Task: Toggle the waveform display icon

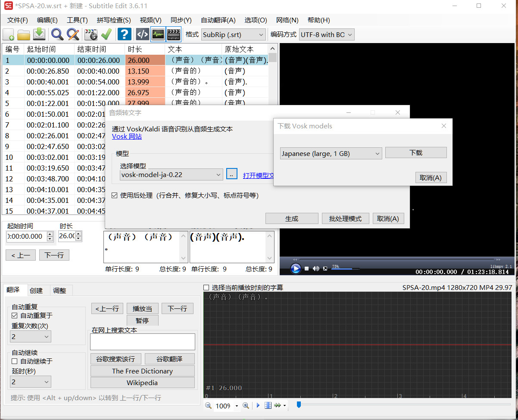Action: click(158, 34)
